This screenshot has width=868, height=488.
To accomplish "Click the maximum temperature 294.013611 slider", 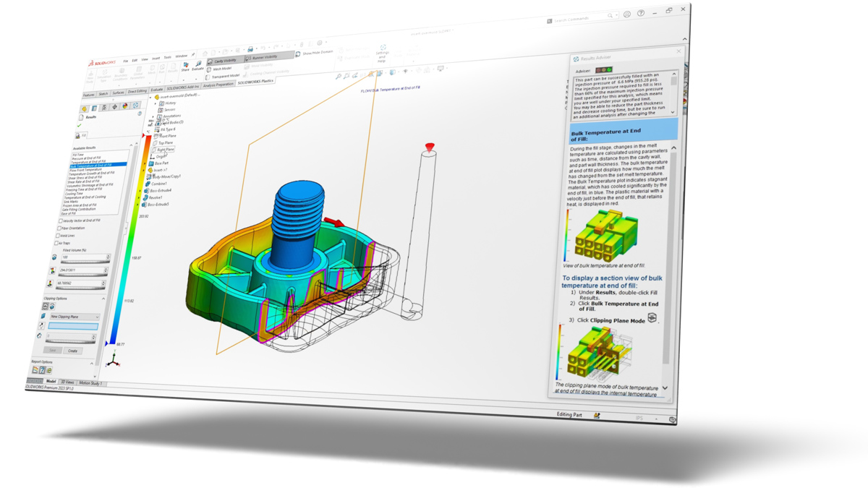I will click(82, 275).
